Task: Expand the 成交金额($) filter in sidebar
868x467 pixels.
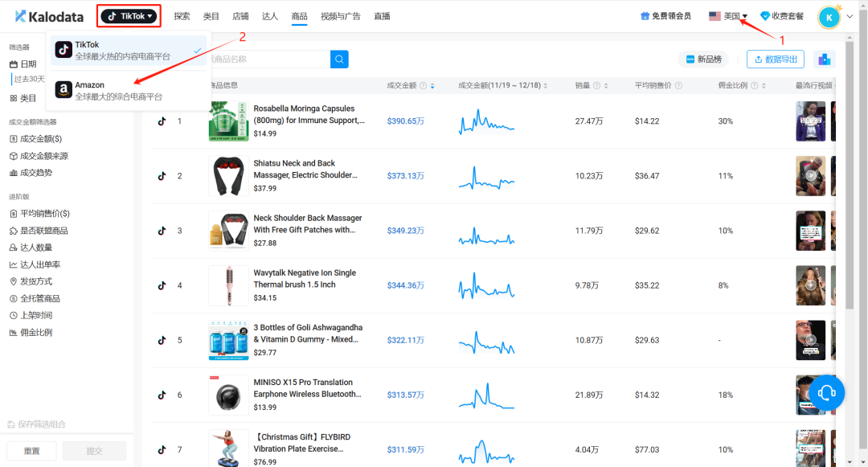Action: 40,138
